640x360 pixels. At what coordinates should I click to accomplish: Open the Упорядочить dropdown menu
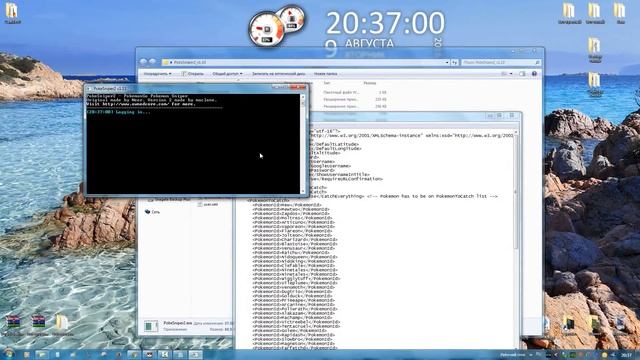click(x=157, y=74)
